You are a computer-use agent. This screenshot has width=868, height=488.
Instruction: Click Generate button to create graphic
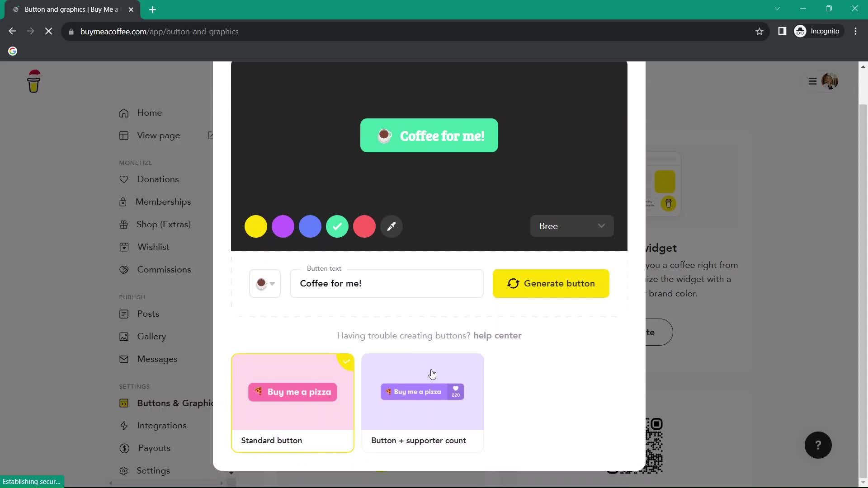(x=551, y=283)
